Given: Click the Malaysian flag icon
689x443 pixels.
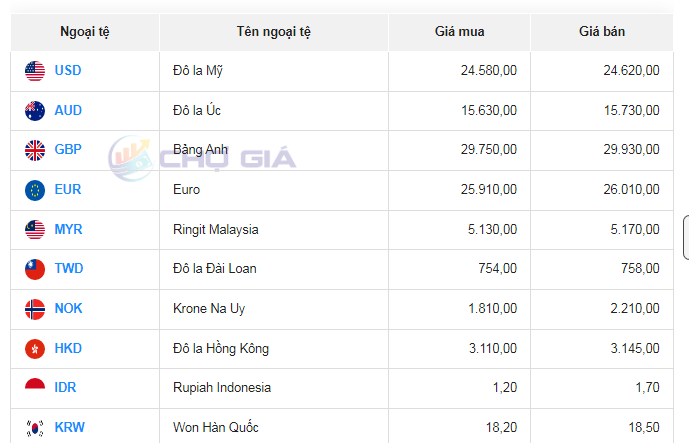Looking at the screenshot, I should coord(35,229).
